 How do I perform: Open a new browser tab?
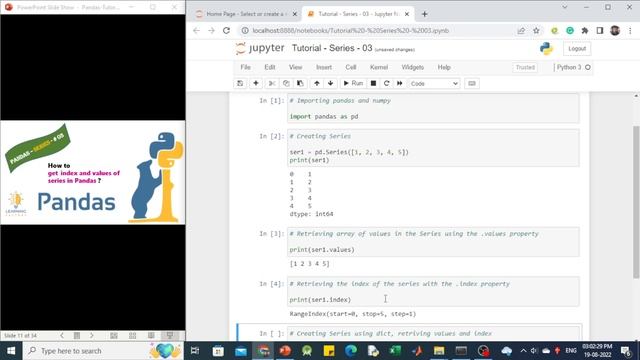tap(424, 14)
